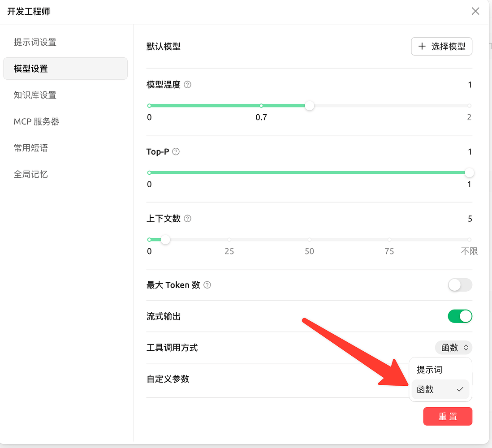Viewport: 492px width, 448px height.
Task: Click help icon next to 模型温度
Action: coord(187,85)
